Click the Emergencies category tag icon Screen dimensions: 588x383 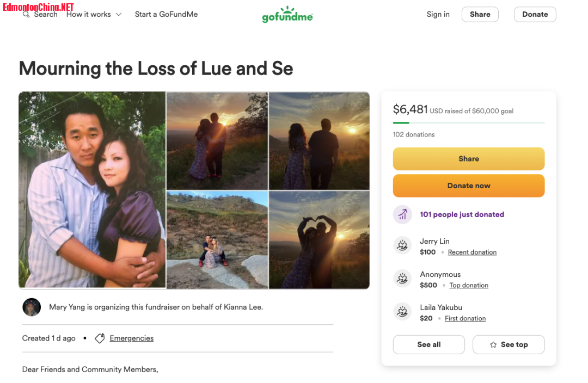[100, 338]
